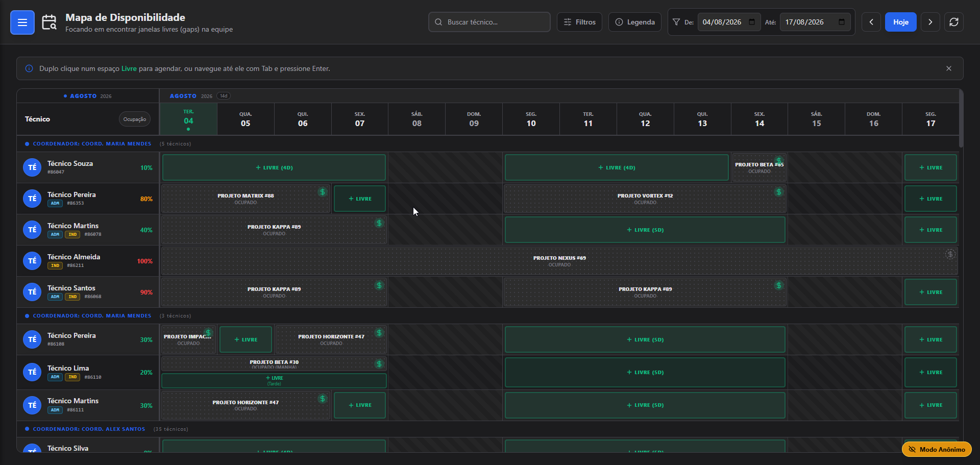
Task: Go to next period arrow
Action: 930,22
